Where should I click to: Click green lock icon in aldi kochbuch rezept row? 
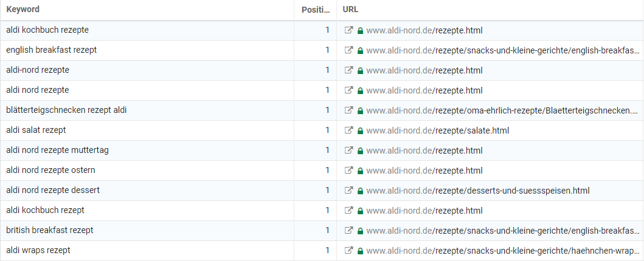360,211
